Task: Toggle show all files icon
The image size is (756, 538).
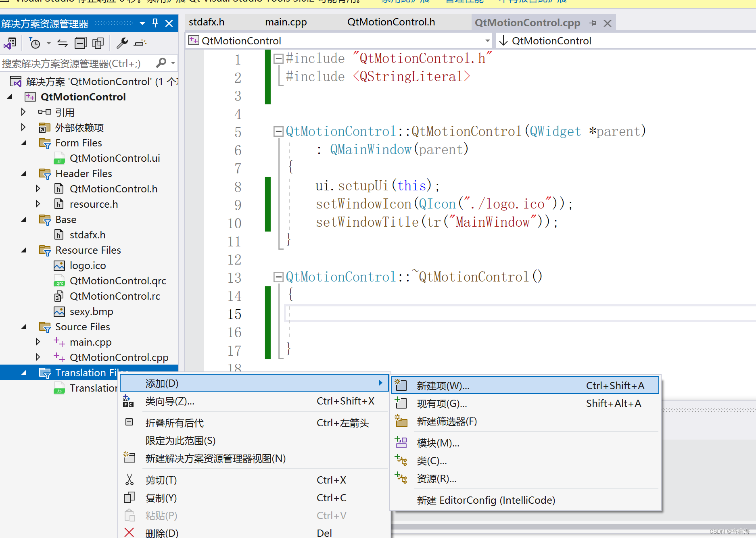Action: click(98, 43)
